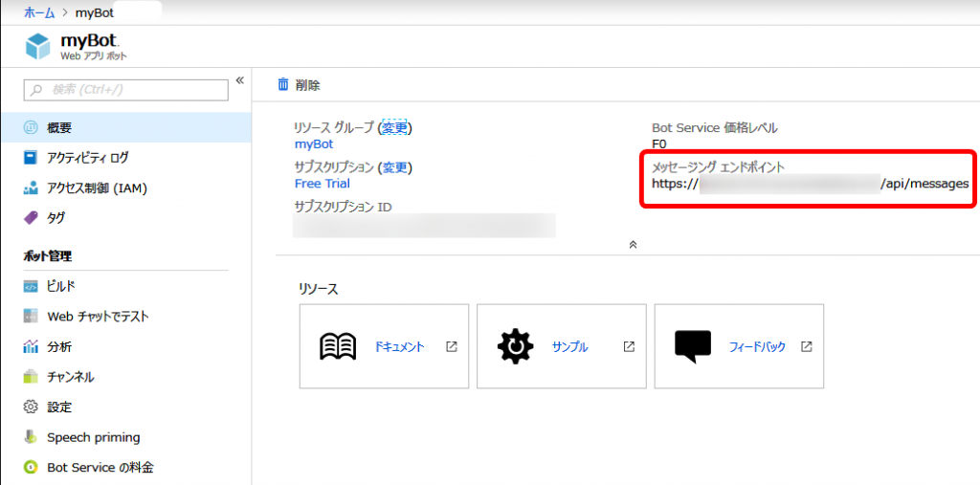This screenshot has height=485, width=980.
Task: Click the external link icon beside サンプル
Action: click(x=629, y=346)
